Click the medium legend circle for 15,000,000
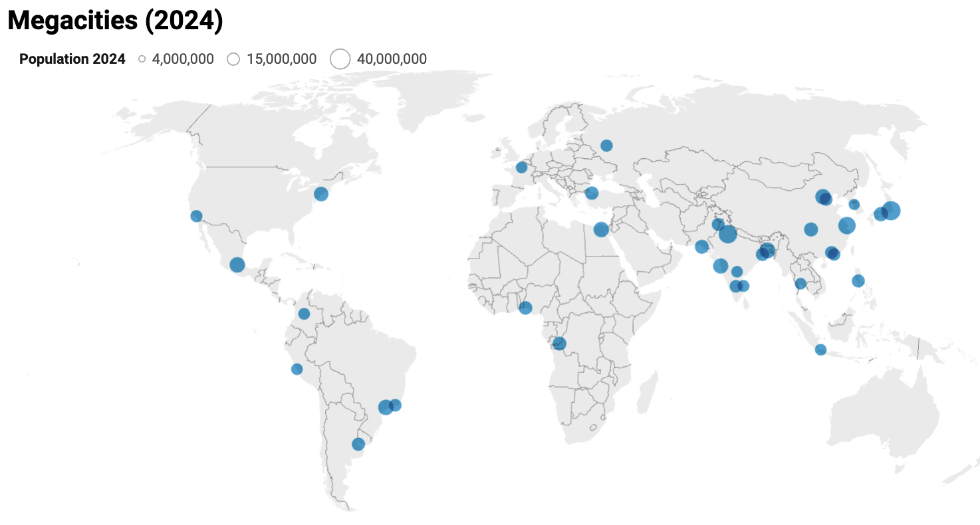This screenshot has width=980, height=525. pyautogui.click(x=233, y=59)
